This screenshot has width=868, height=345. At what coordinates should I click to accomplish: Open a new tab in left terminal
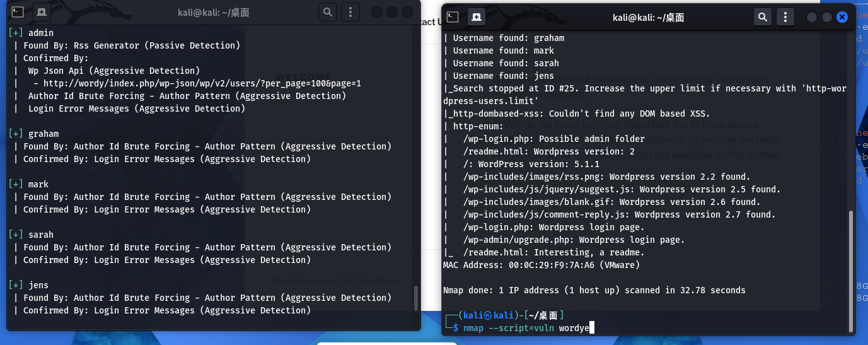(x=42, y=11)
